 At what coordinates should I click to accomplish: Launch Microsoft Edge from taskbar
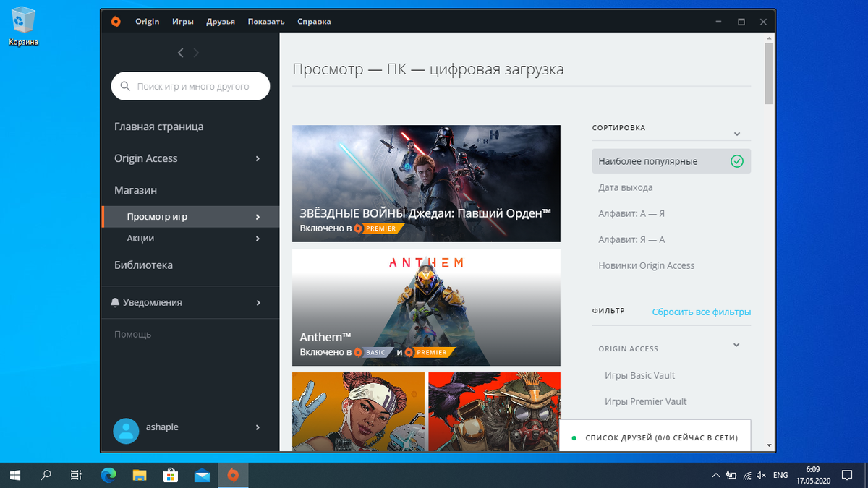coord(109,475)
